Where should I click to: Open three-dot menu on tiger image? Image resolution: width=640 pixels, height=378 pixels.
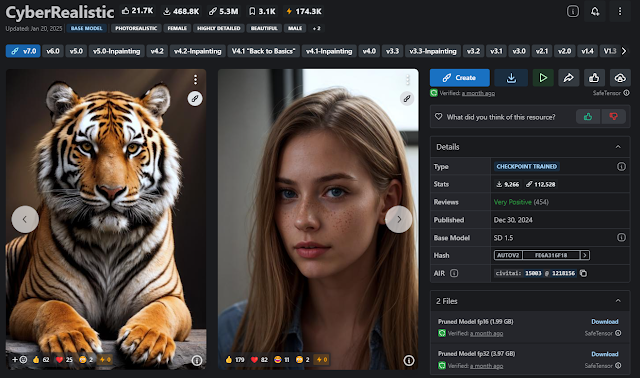pyautogui.click(x=196, y=79)
